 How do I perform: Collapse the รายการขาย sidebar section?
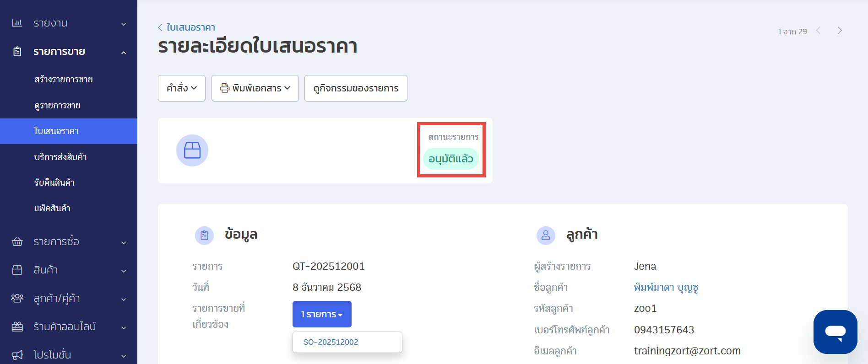coord(124,52)
